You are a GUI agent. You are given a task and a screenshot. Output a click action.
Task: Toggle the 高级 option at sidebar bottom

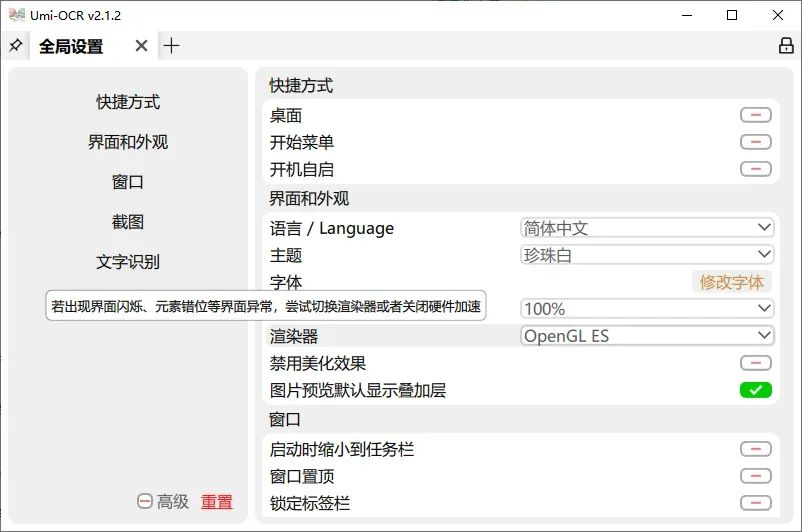[x=163, y=501]
